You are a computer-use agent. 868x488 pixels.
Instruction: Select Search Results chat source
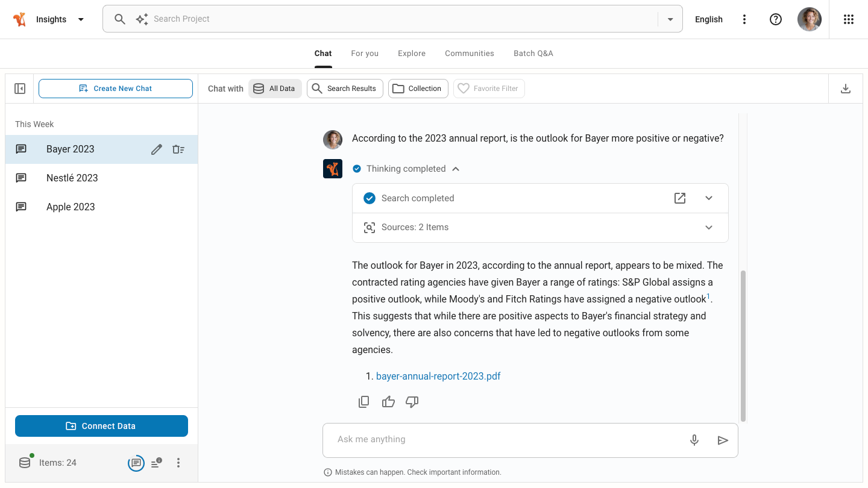(x=345, y=89)
